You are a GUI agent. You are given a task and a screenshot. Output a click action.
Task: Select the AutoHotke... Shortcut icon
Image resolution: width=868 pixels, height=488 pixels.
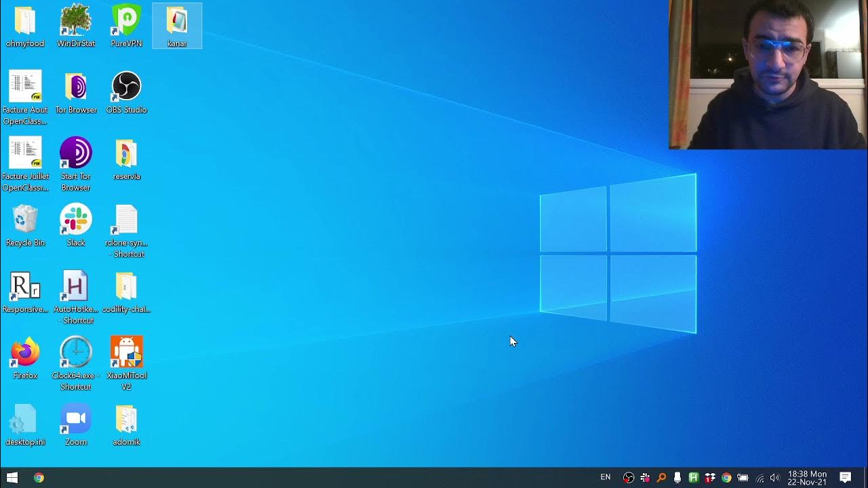click(x=76, y=298)
